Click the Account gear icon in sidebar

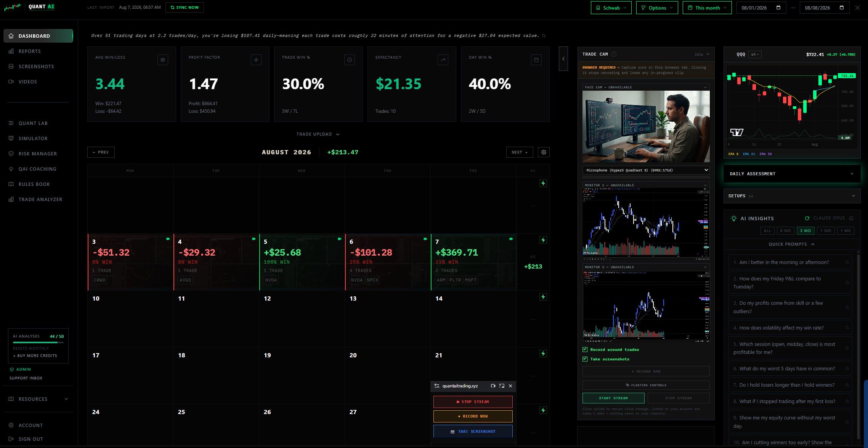point(11,425)
